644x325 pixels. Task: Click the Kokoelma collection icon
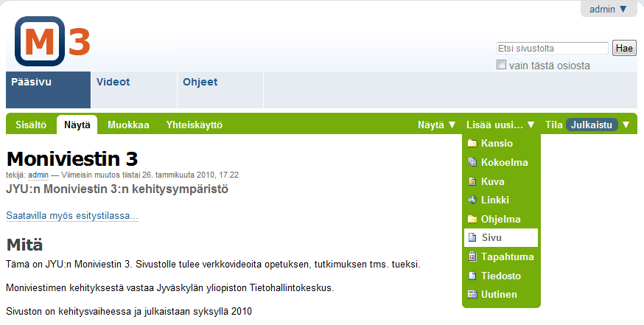pos(472,162)
